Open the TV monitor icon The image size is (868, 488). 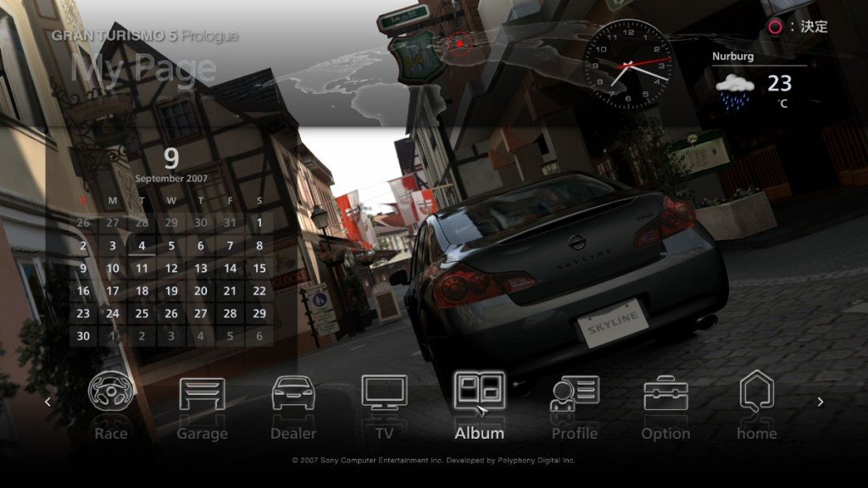click(x=384, y=393)
